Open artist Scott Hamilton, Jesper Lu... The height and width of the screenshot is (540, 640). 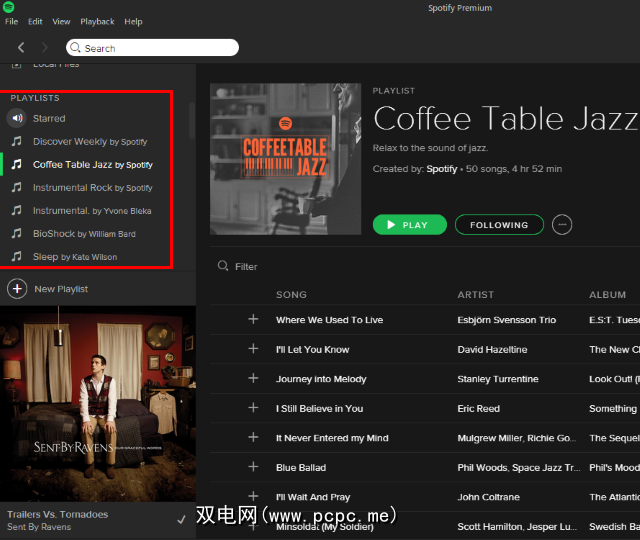point(517,527)
